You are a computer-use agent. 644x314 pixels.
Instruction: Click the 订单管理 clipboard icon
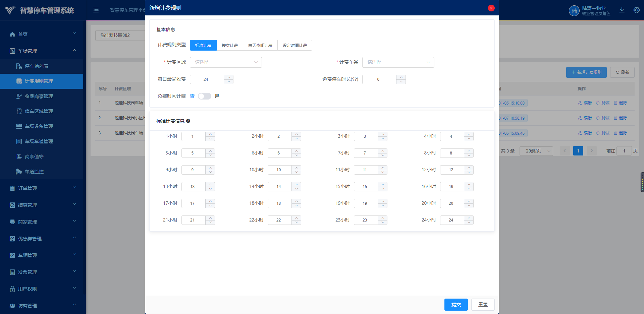coord(12,188)
